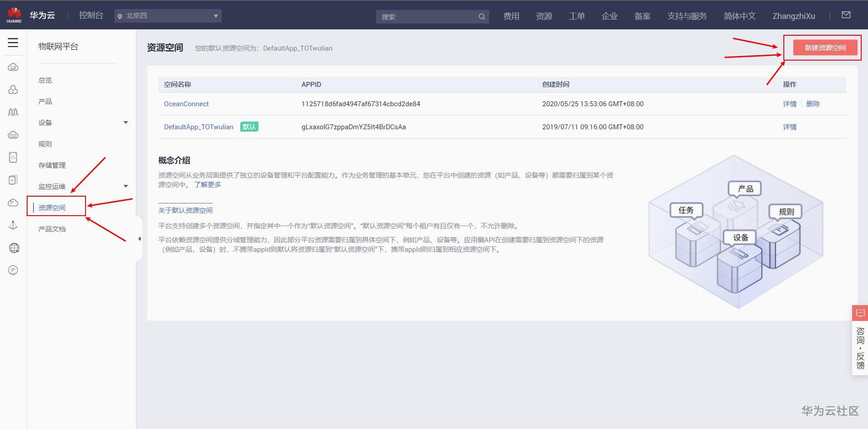Click the tripod network icon in the left rail
This screenshot has height=429, width=868.
[13, 225]
